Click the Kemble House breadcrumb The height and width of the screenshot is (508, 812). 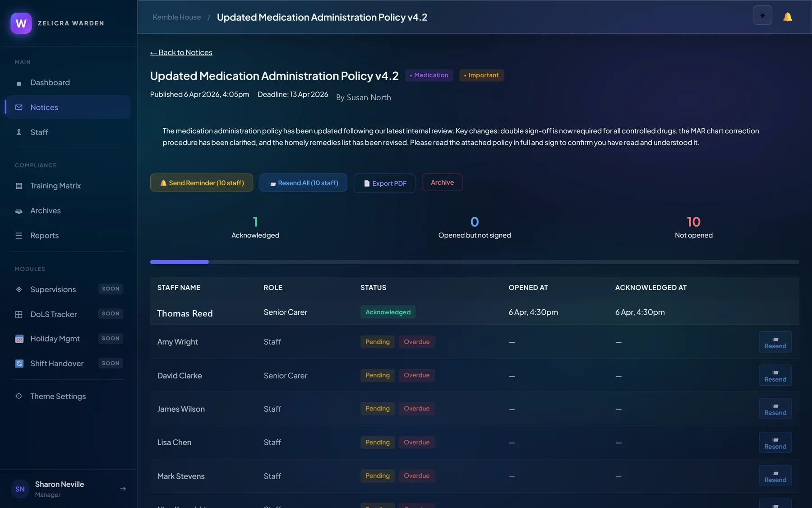click(177, 17)
